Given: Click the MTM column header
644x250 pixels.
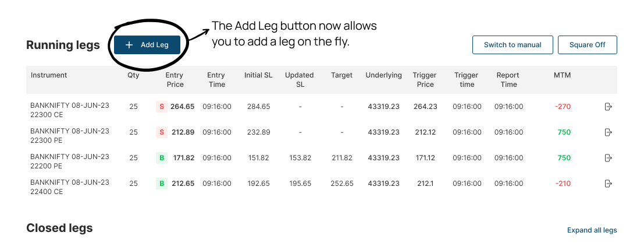Looking at the screenshot, I should pos(562,75).
